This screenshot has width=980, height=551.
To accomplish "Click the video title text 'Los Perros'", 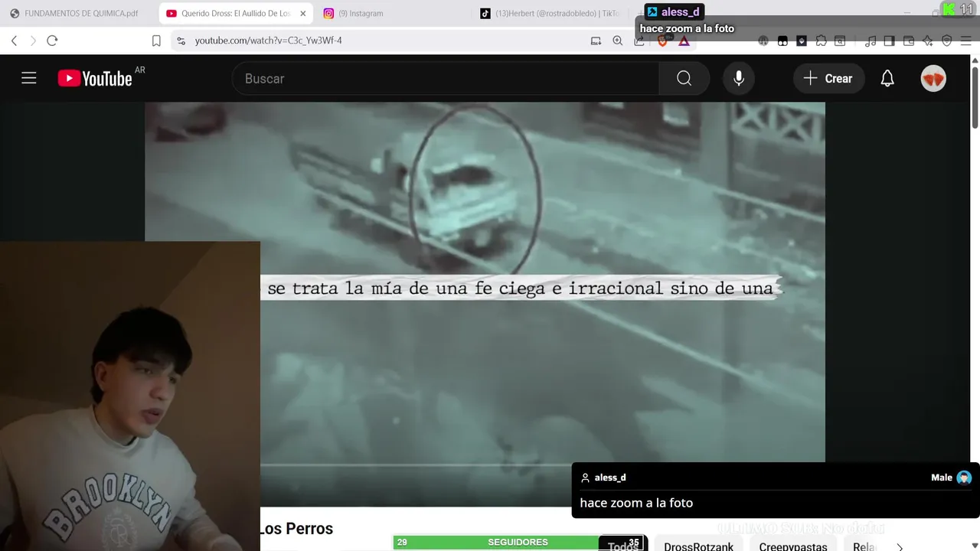I will 296,529.
